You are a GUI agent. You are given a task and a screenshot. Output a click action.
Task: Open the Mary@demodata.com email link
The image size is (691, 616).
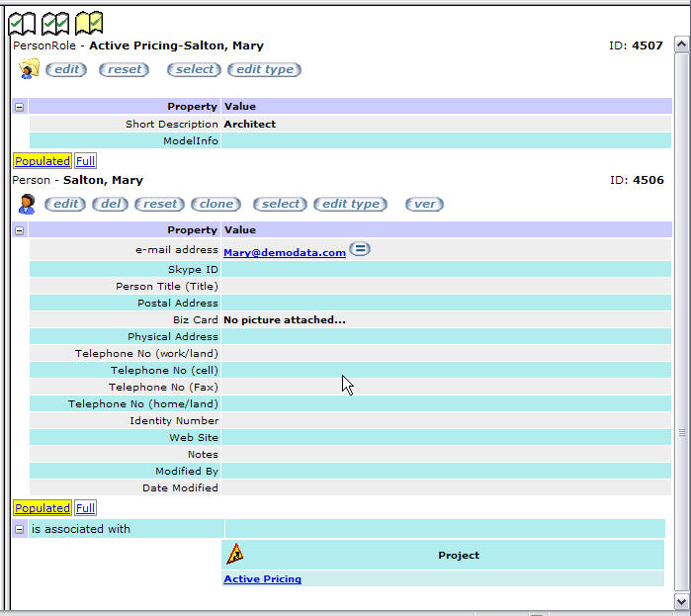coord(285,253)
